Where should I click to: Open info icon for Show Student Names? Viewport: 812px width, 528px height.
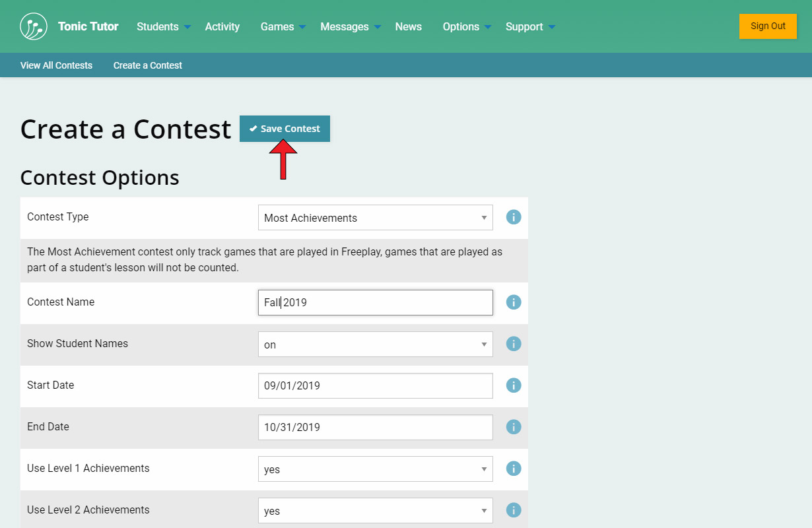tap(514, 344)
